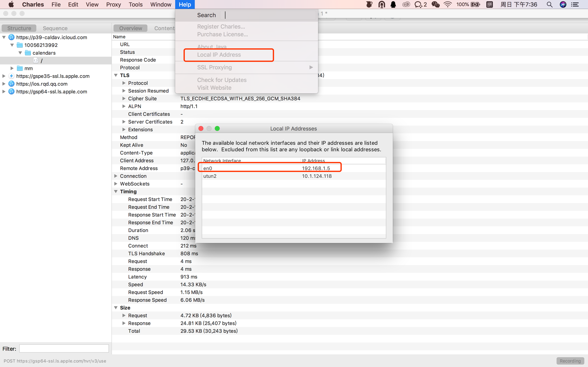Click the calendars folder icon
The height and width of the screenshot is (367, 588).
point(28,53)
